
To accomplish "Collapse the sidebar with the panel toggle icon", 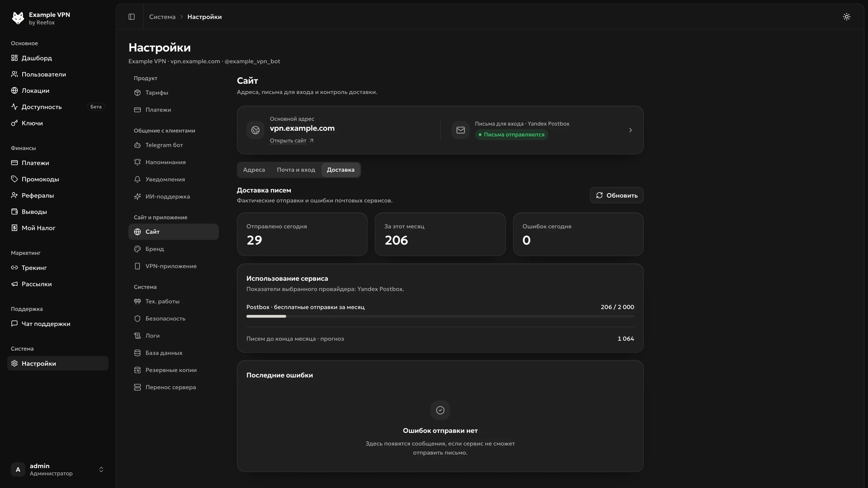I will coord(131,17).
